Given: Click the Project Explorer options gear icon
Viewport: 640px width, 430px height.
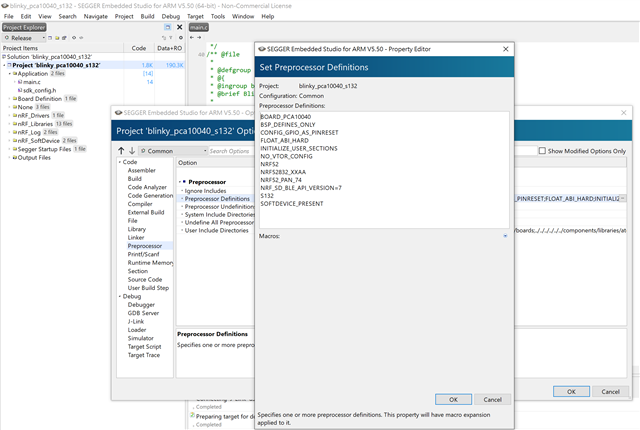Looking at the screenshot, I should (x=181, y=38).
